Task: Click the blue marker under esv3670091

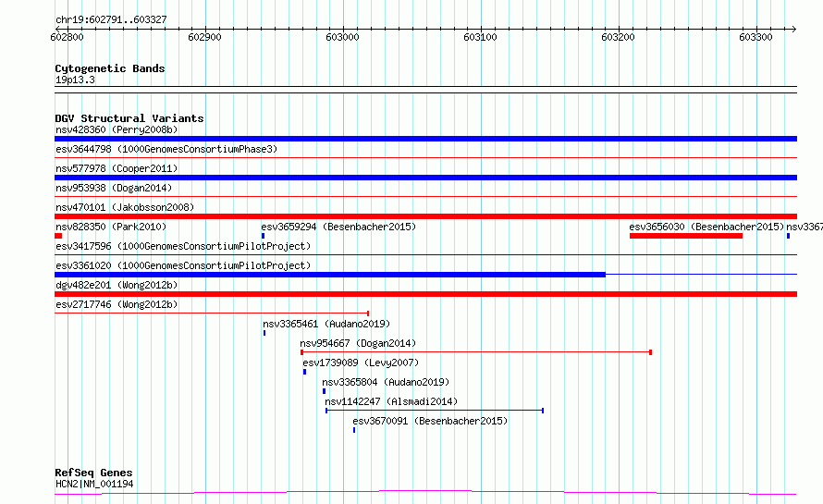Action: [x=354, y=430]
